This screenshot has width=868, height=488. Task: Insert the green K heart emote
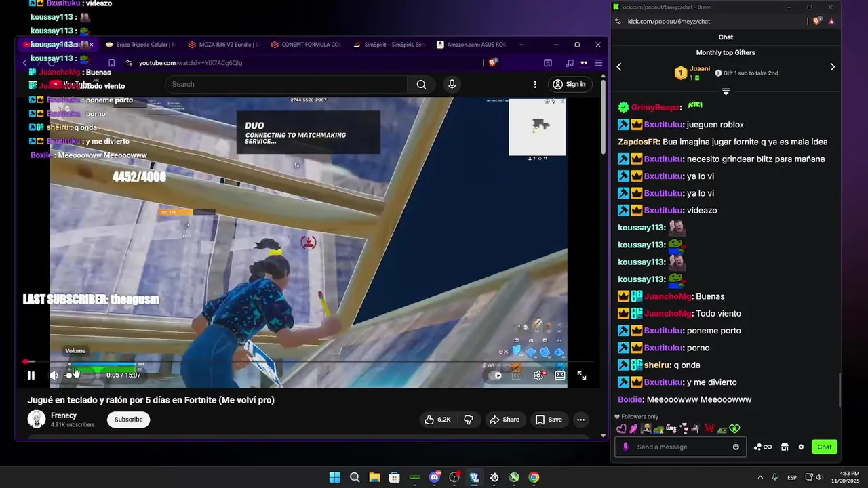click(735, 428)
